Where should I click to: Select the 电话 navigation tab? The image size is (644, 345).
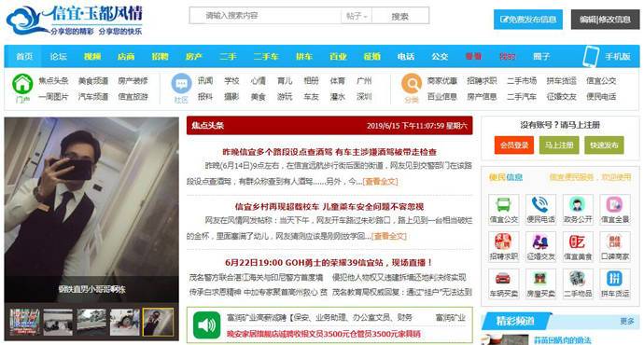pyautogui.click(x=406, y=57)
